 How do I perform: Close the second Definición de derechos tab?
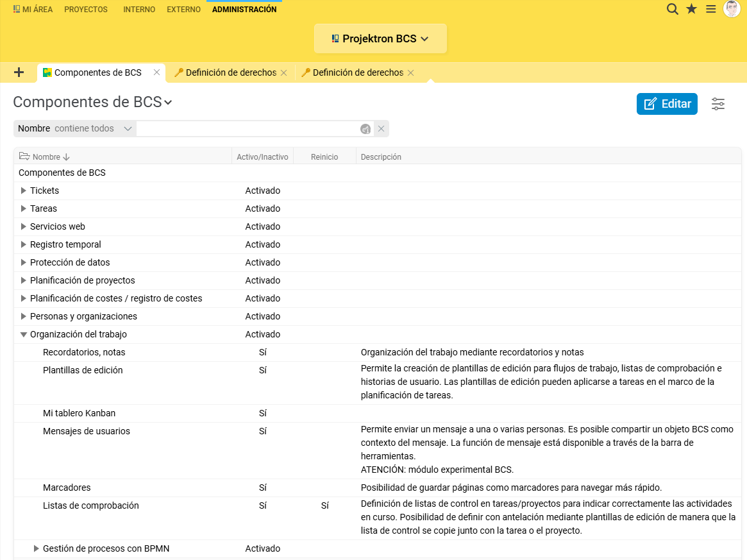pos(410,73)
